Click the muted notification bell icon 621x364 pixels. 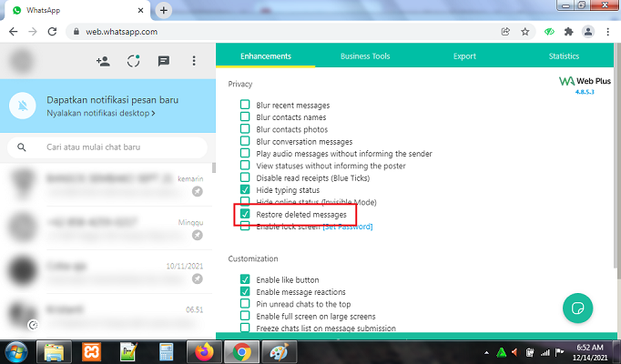click(x=23, y=106)
